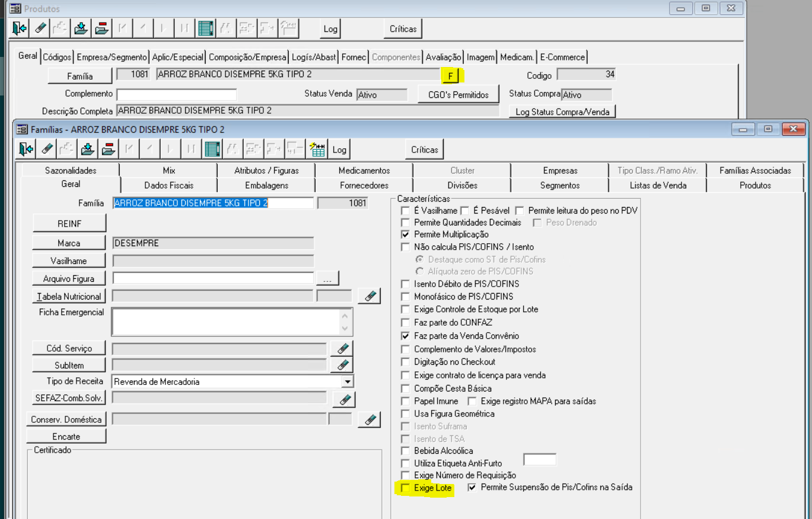This screenshot has width=812, height=519.
Task: Click browse ellipsis button for Arquivo Figura
Action: 328,278
